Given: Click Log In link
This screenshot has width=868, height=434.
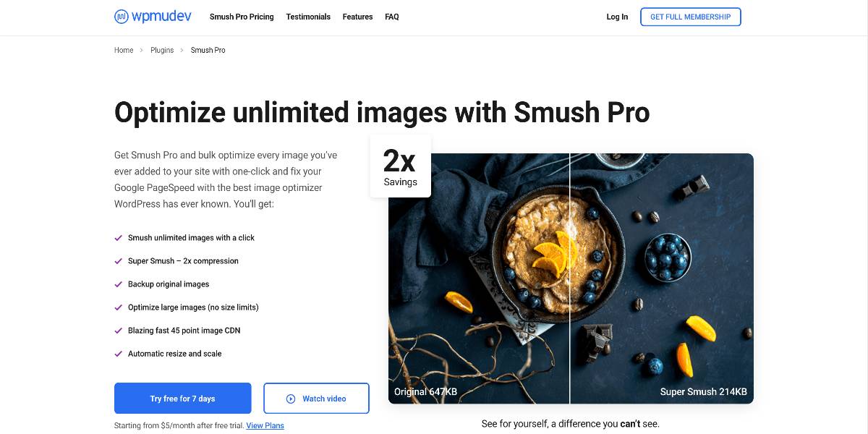Looking at the screenshot, I should click(x=617, y=17).
